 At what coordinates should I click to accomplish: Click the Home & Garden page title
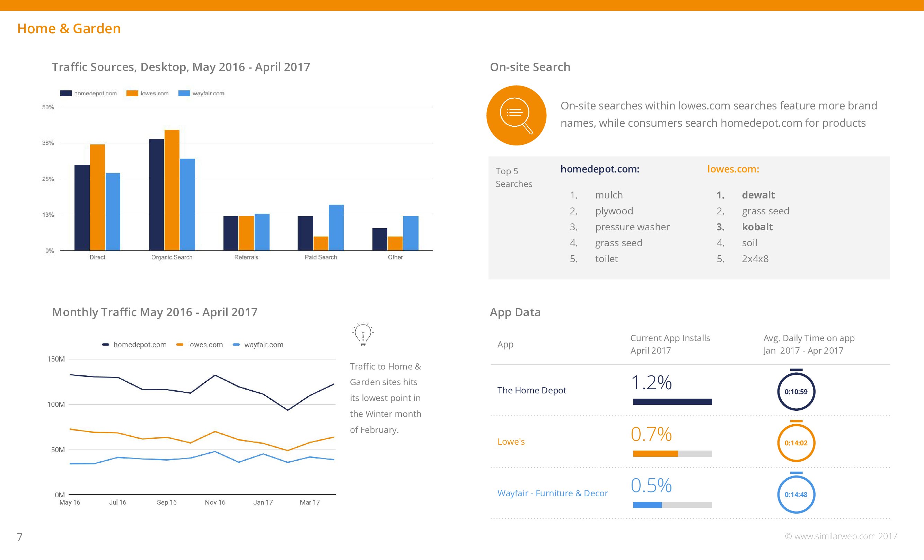[x=69, y=28]
